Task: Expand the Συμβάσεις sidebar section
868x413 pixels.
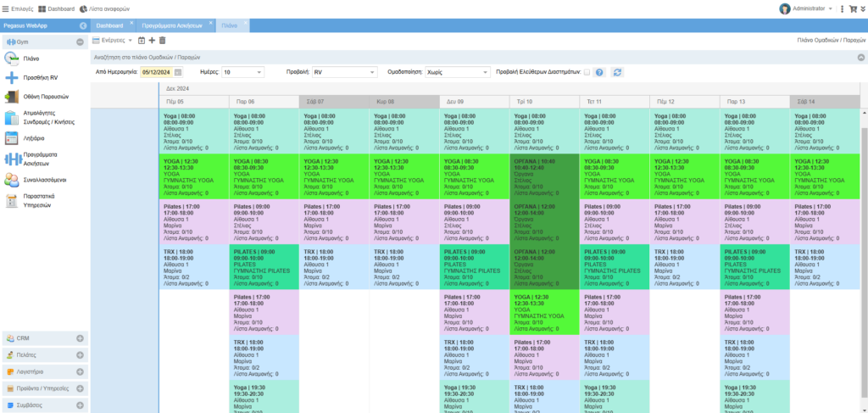Action: 80,405
